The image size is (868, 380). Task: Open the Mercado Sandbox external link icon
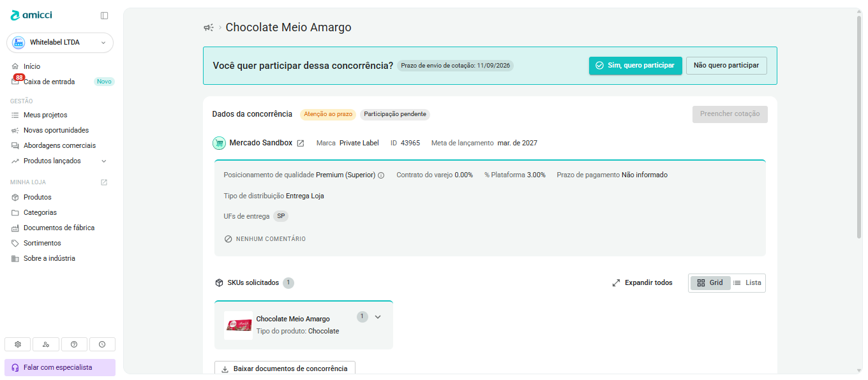(301, 143)
